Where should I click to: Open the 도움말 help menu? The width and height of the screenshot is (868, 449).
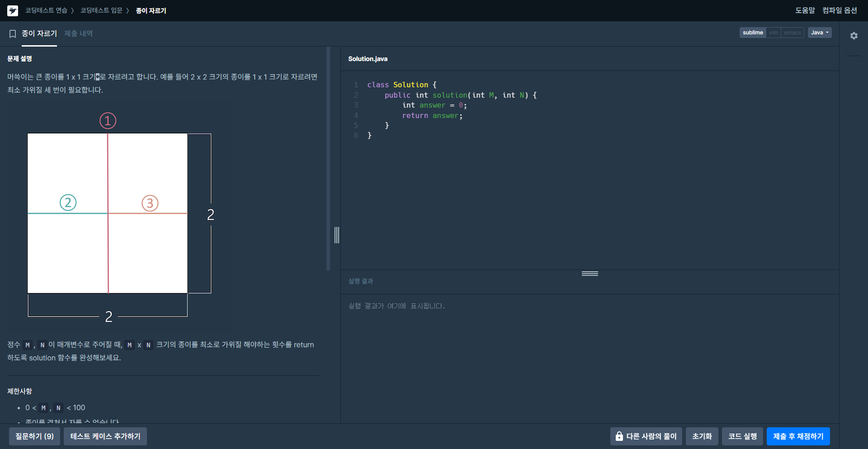coord(805,10)
